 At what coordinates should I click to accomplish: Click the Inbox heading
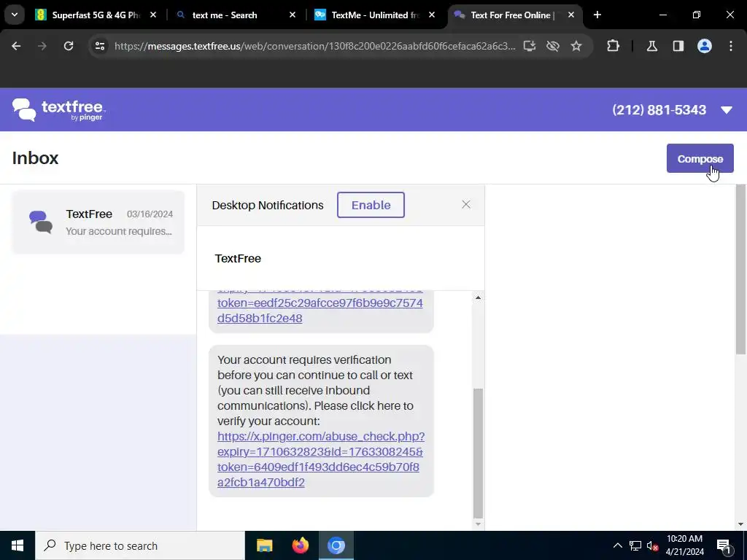click(35, 158)
